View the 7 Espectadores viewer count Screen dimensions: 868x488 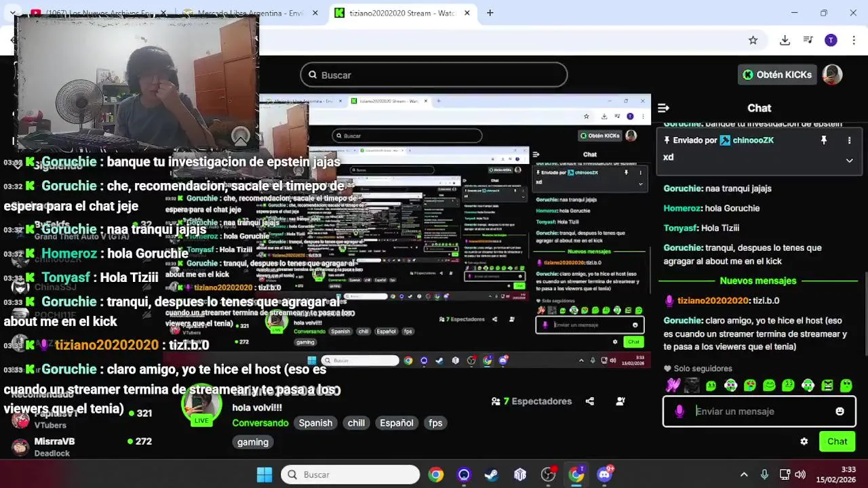tap(532, 401)
